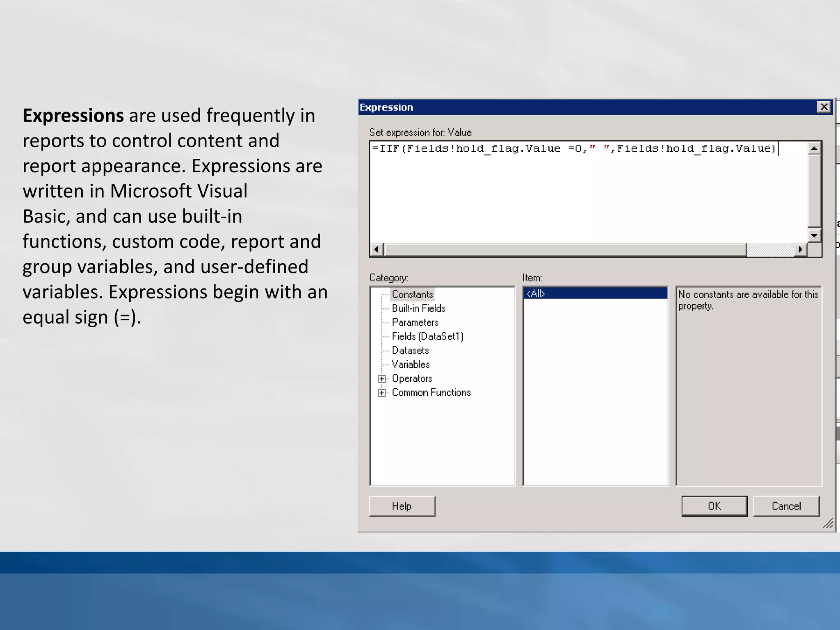840x630 pixels.
Task: Click the horizontal scrollbar thumb
Action: click(565, 249)
